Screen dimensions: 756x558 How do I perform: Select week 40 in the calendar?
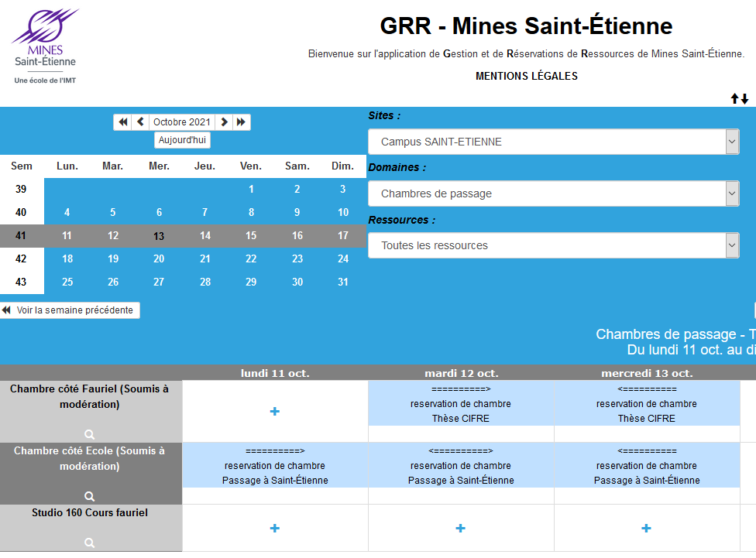pos(21,212)
